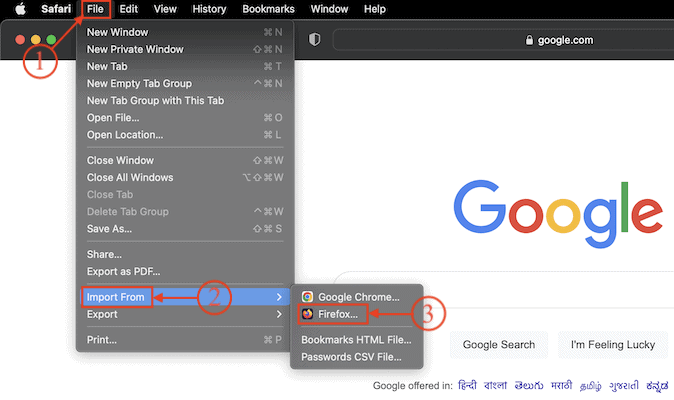Choose Export as PDF...
The image size is (674, 400).
[185, 272]
